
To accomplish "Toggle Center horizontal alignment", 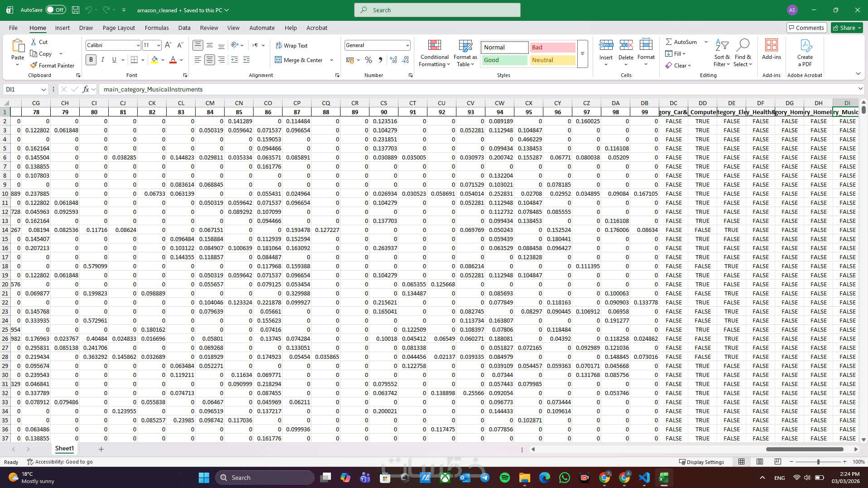I will coord(210,60).
